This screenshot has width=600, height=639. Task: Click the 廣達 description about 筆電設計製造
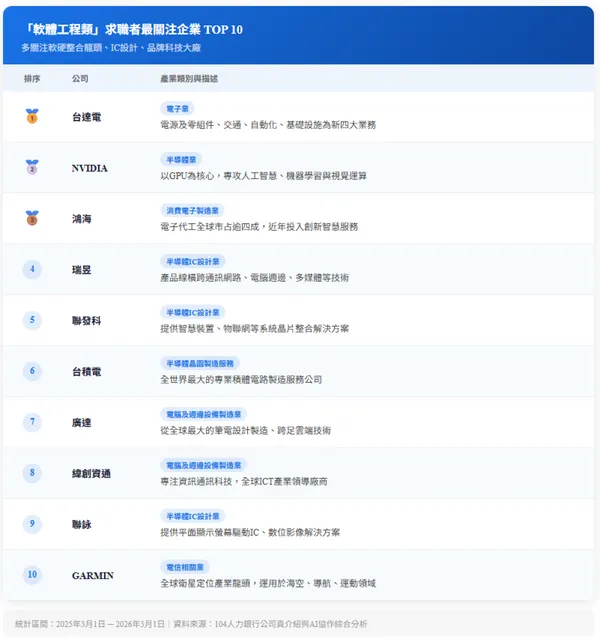point(246,431)
